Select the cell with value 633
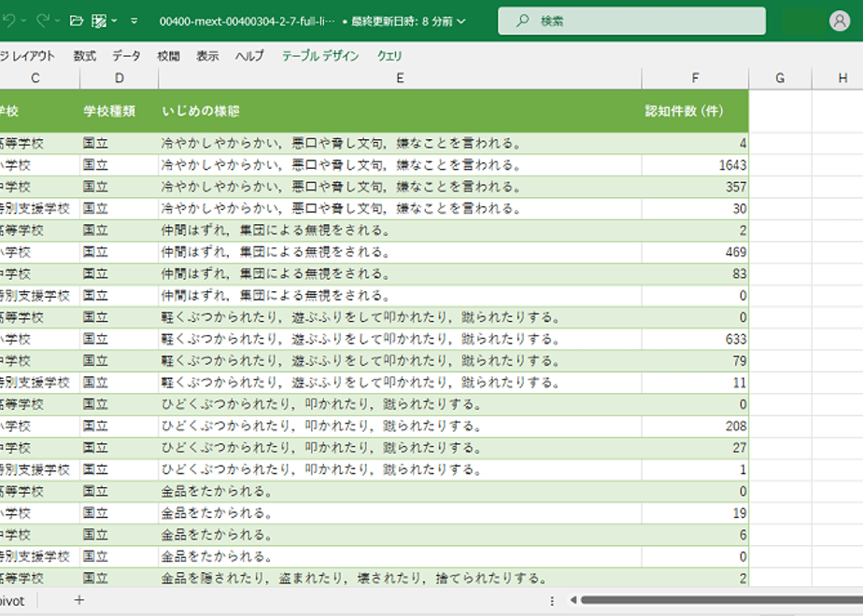Screen dimensions: 863x616 point(695,339)
